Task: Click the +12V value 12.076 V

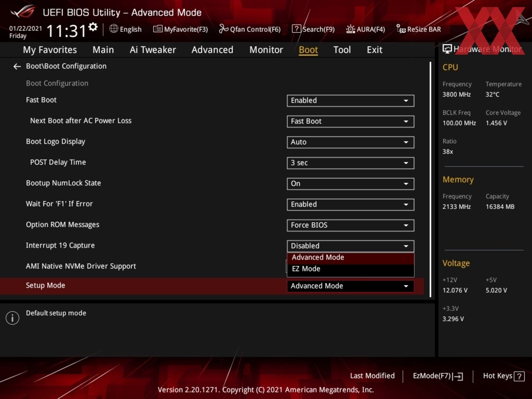Action: pyautogui.click(x=455, y=291)
